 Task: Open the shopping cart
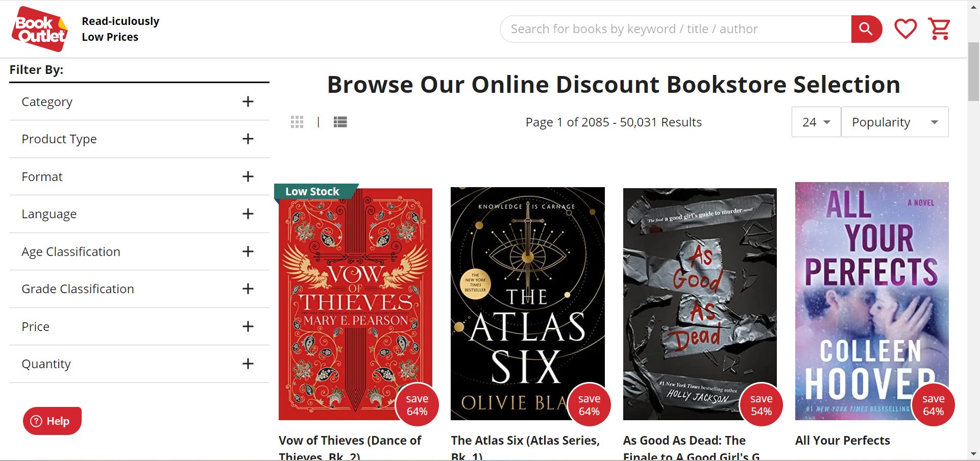[x=939, y=29]
